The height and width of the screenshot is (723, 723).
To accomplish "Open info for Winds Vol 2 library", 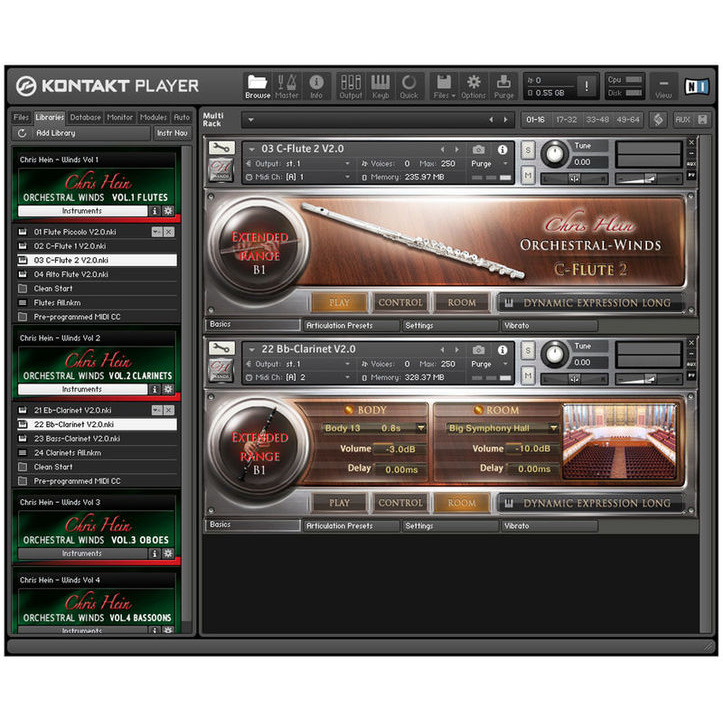I will (x=155, y=389).
